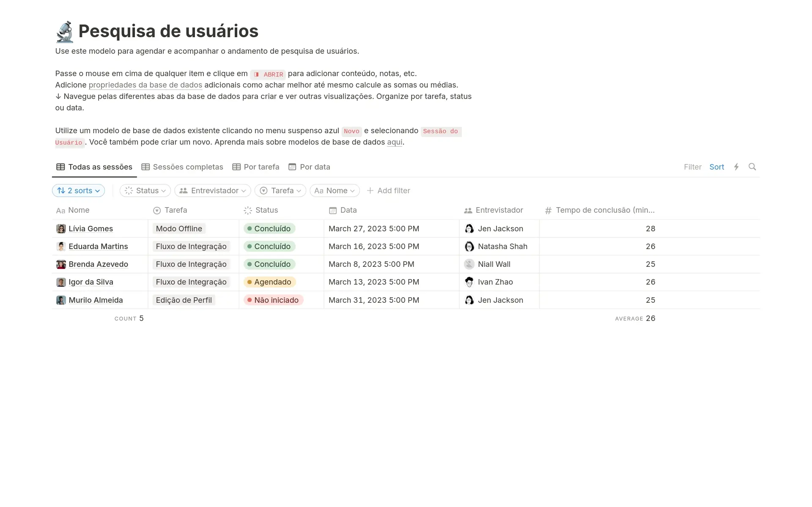Click Sort in the database toolbar

pyautogui.click(x=716, y=167)
